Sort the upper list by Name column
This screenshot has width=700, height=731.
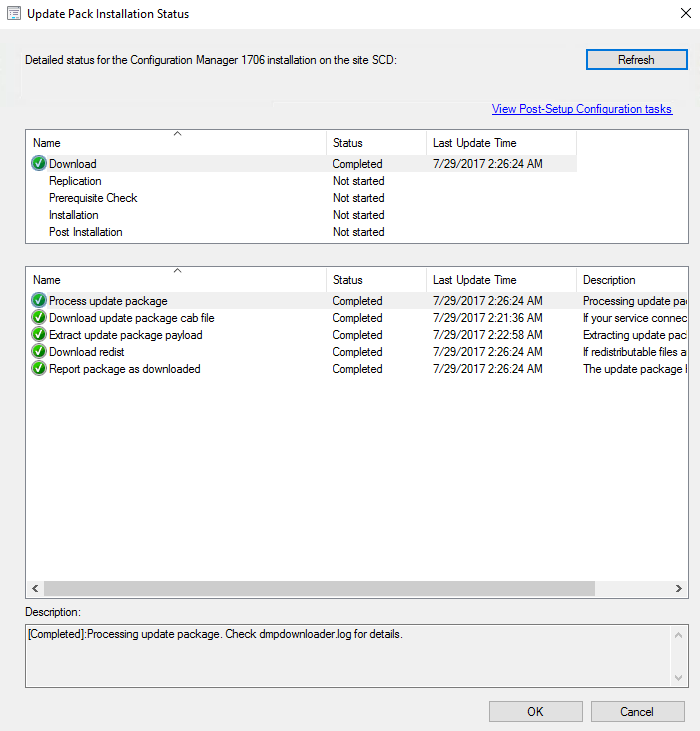[x=176, y=143]
